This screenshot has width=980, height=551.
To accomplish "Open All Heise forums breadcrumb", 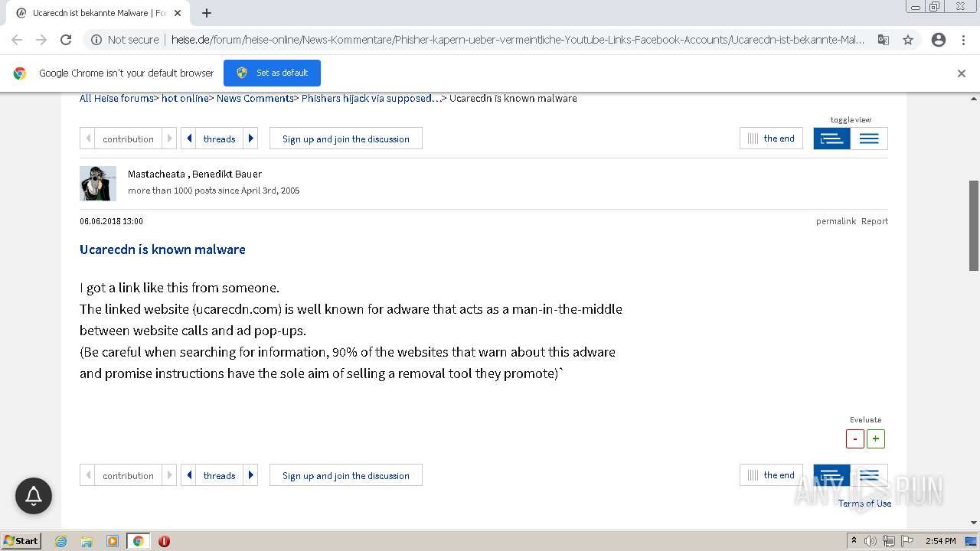I will coord(116,98).
